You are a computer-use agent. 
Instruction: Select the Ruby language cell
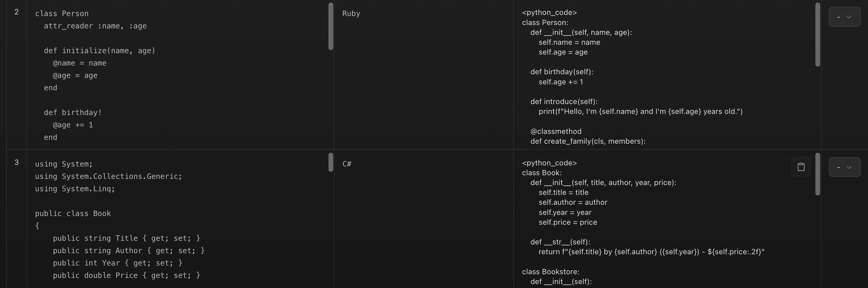click(351, 13)
